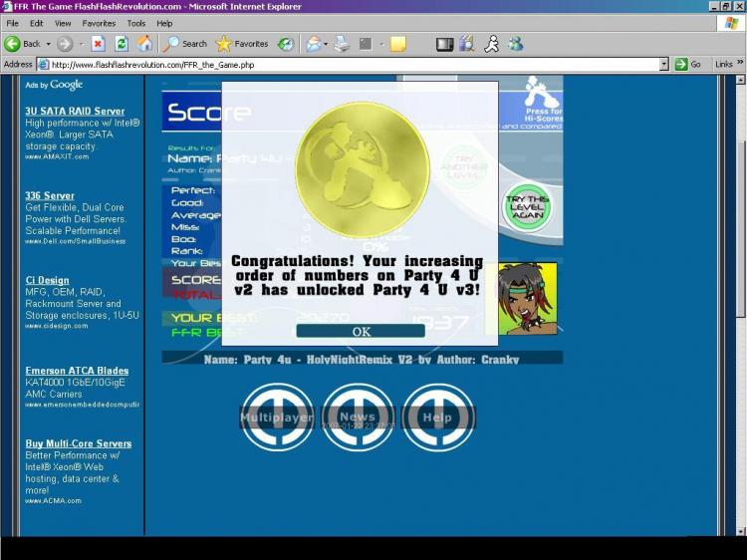Expand the Mail button dropdown arrow

[326, 44]
